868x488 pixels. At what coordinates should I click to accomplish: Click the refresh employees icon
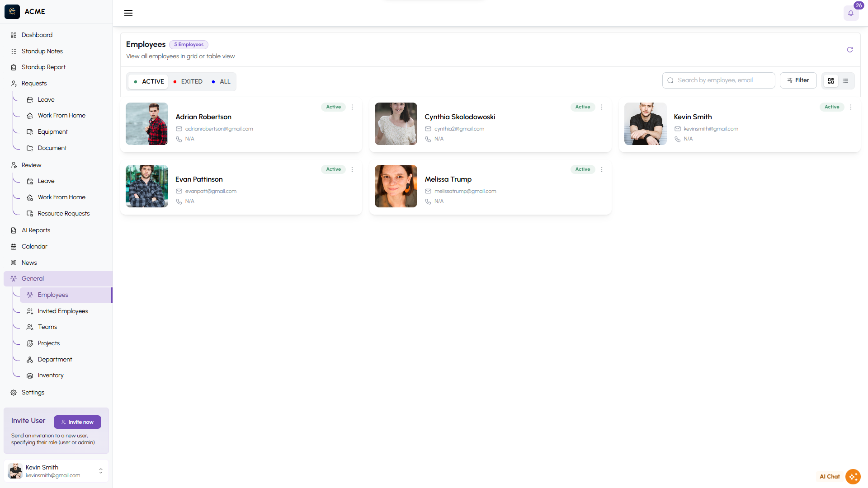click(850, 50)
